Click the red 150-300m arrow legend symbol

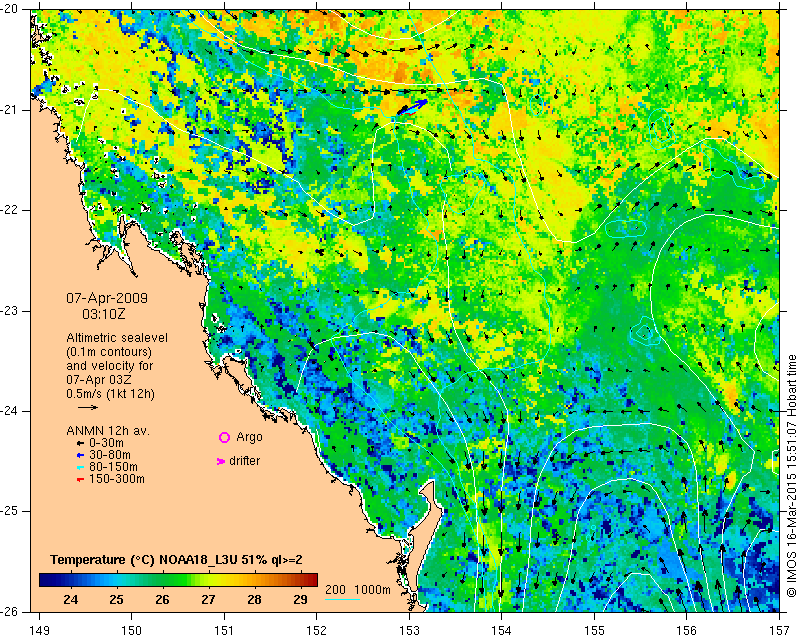[80, 479]
